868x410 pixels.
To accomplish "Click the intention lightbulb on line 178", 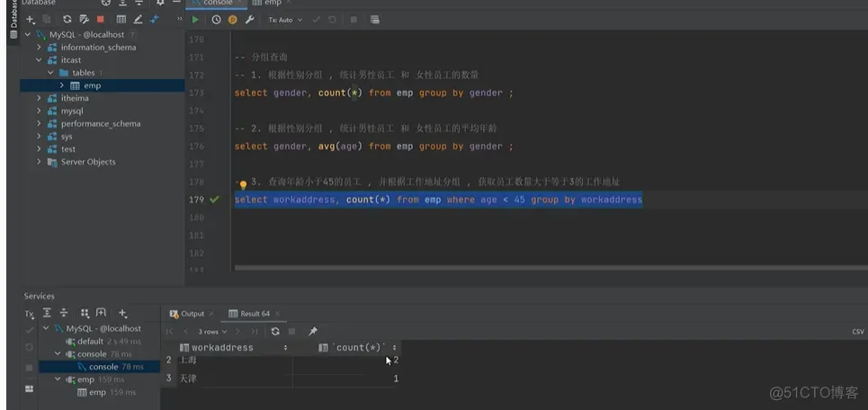I will (243, 185).
